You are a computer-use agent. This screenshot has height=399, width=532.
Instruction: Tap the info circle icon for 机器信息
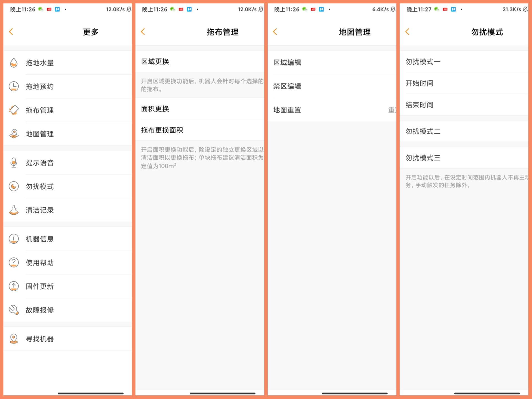point(13,239)
